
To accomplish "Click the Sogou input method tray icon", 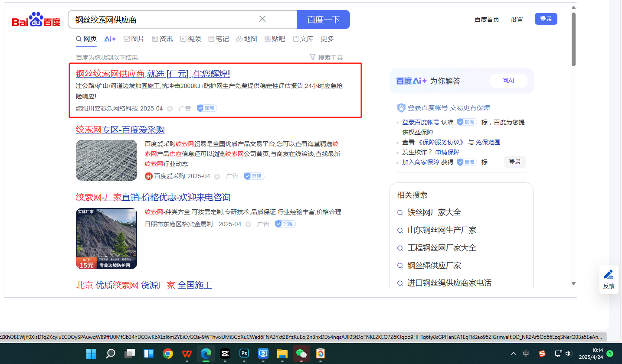I will [542, 354].
